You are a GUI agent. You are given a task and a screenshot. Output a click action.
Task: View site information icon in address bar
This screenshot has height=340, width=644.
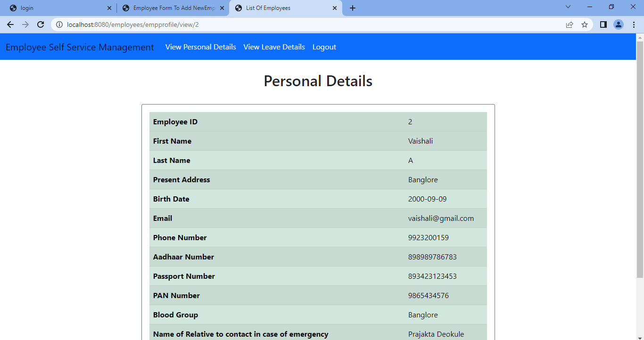pyautogui.click(x=59, y=24)
